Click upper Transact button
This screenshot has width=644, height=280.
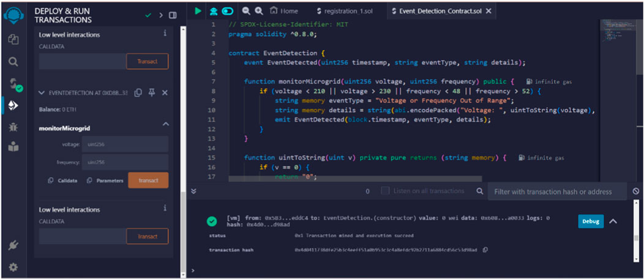[147, 61]
